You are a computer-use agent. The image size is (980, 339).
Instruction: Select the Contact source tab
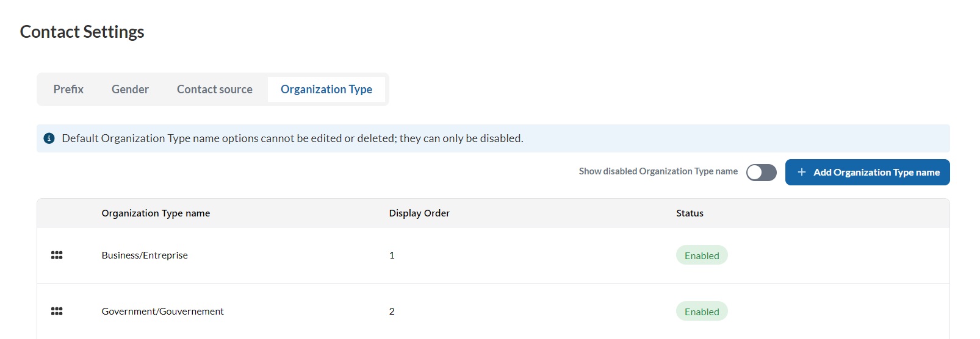214,90
